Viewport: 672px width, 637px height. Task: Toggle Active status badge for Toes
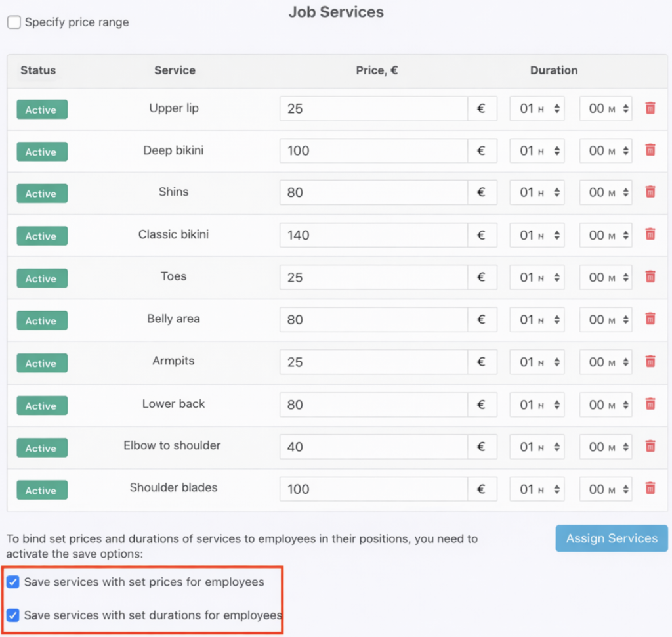pyautogui.click(x=41, y=278)
